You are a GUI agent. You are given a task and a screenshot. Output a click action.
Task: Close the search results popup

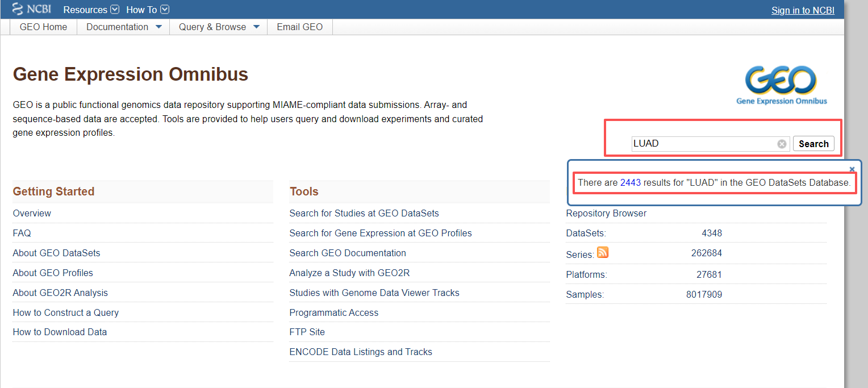pyautogui.click(x=852, y=169)
